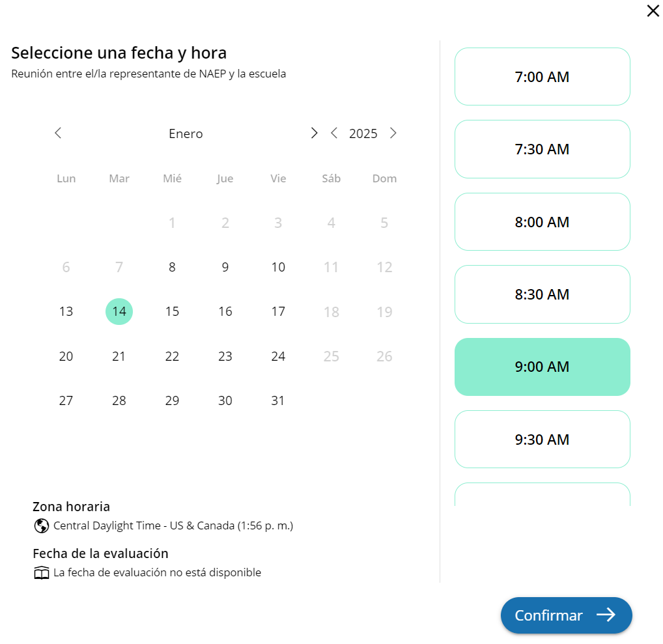The height and width of the screenshot is (644, 663).
Task: Pick the 8:00 AM time slot
Action: tap(542, 222)
